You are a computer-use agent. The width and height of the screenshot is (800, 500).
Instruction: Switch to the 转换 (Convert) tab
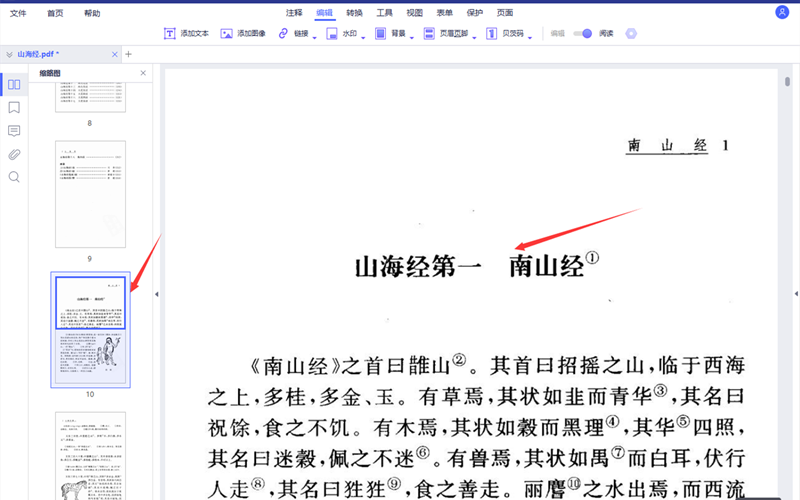pyautogui.click(x=354, y=13)
